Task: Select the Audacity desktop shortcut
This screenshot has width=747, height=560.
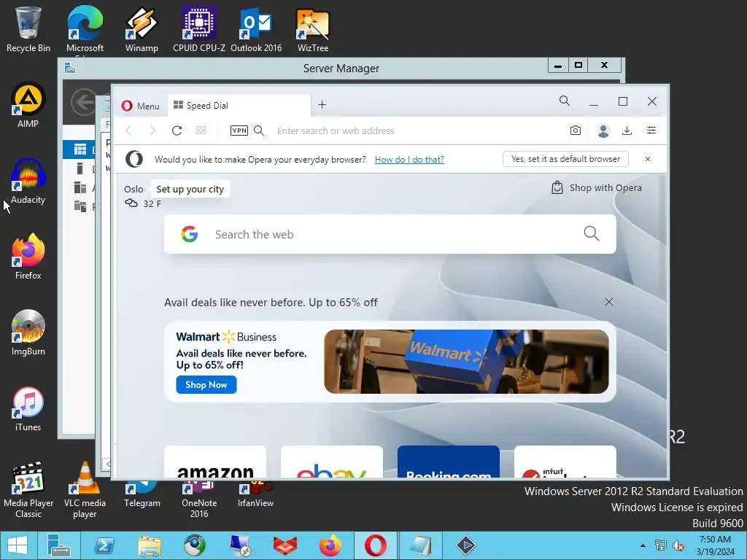Action: coord(28,182)
